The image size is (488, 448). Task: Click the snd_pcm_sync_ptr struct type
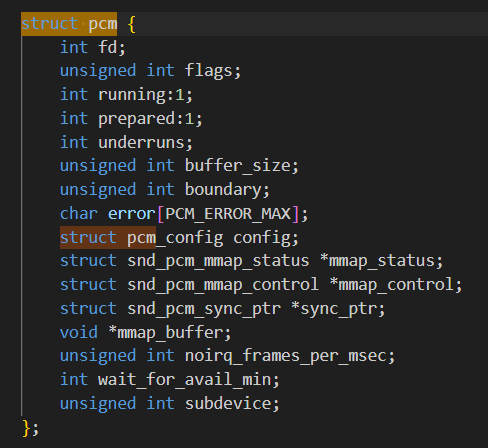point(204,309)
